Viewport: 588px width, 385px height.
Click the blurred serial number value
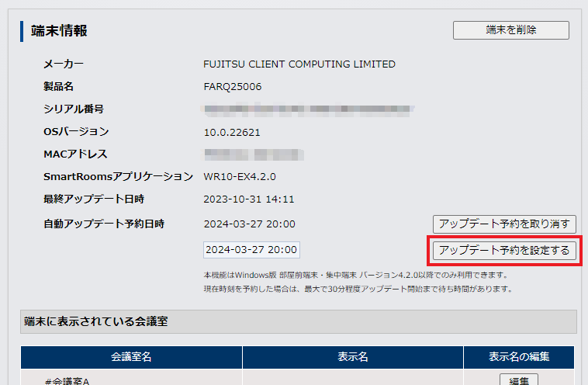pos(309,109)
